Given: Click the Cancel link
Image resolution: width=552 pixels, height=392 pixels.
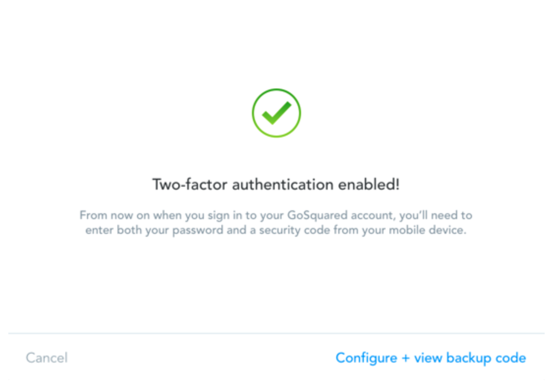Looking at the screenshot, I should point(47,358).
